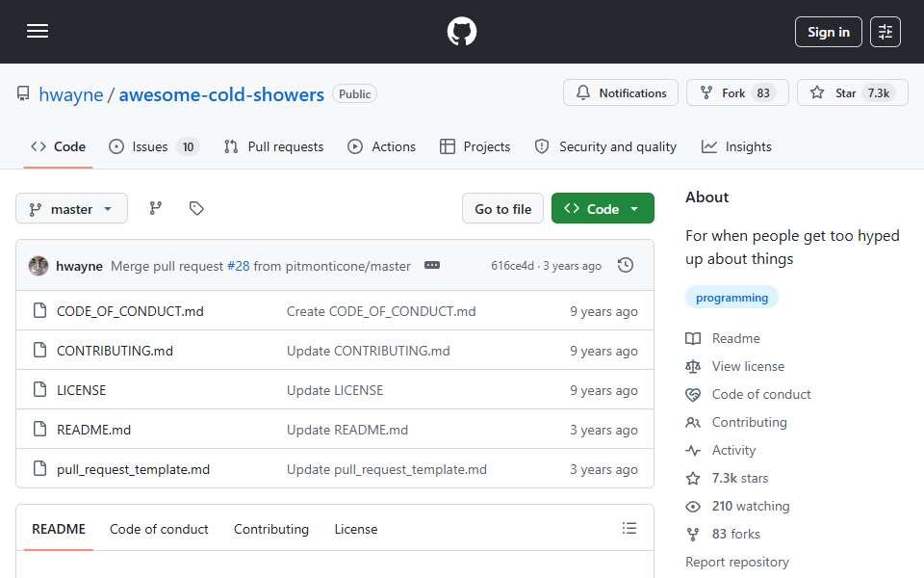Star the repository
This screenshot has width=924, height=578.
pyautogui.click(x=852, y=92)
